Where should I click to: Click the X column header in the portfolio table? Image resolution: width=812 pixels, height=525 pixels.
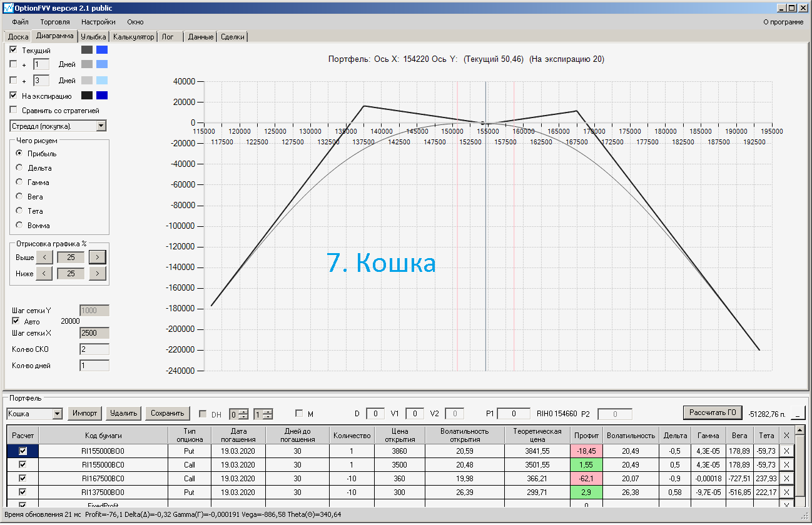coord(786,435)
